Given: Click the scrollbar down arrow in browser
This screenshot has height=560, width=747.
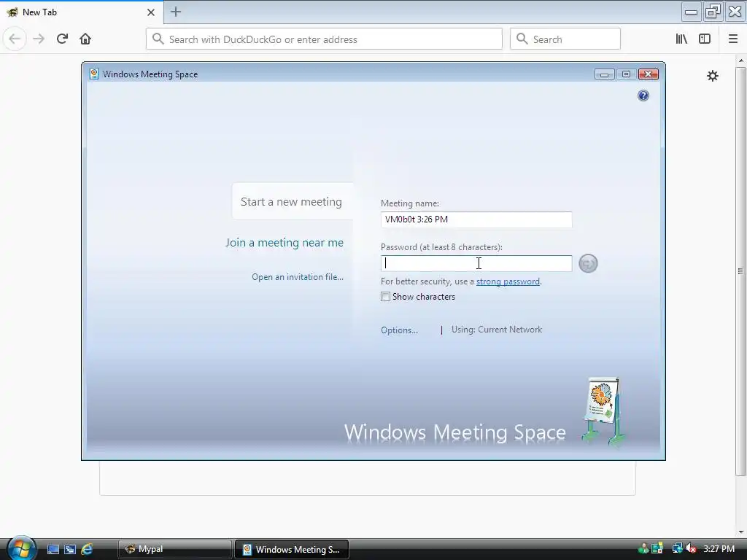Looking at the screenshot, I should point(741,532).
